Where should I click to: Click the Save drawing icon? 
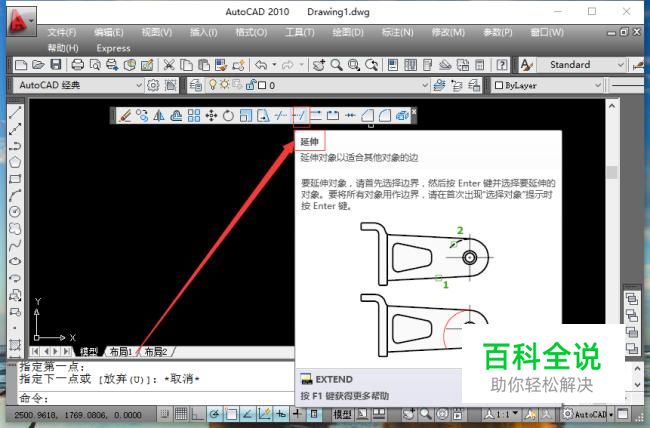pyautogui.click(x=56, y=65)
